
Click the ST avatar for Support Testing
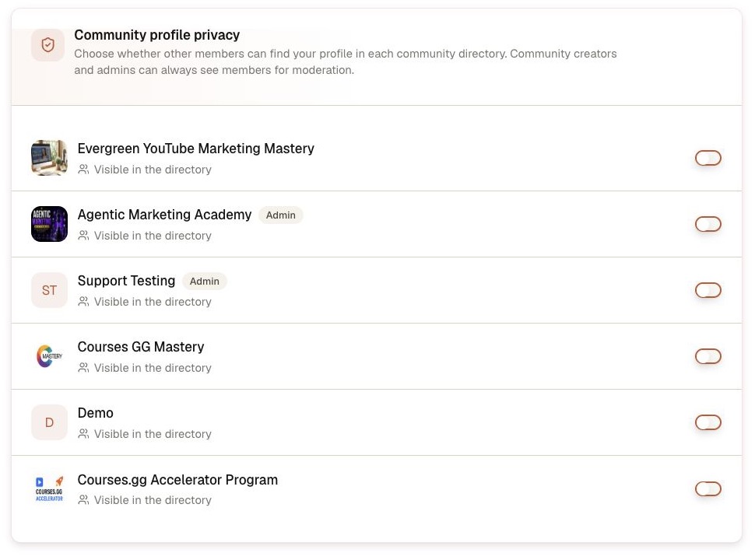click(49, 290)
